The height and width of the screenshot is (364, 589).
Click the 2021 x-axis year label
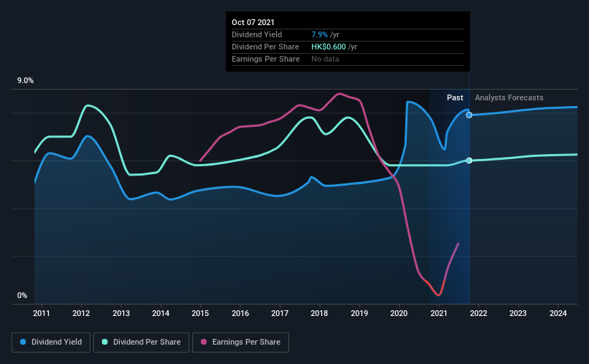[439, 313]
